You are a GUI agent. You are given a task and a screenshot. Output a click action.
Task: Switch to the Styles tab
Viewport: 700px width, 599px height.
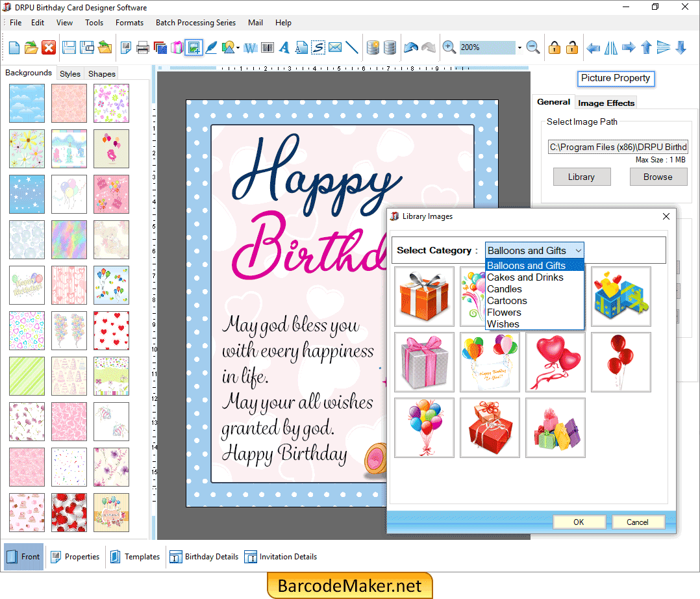click(70, 73)
